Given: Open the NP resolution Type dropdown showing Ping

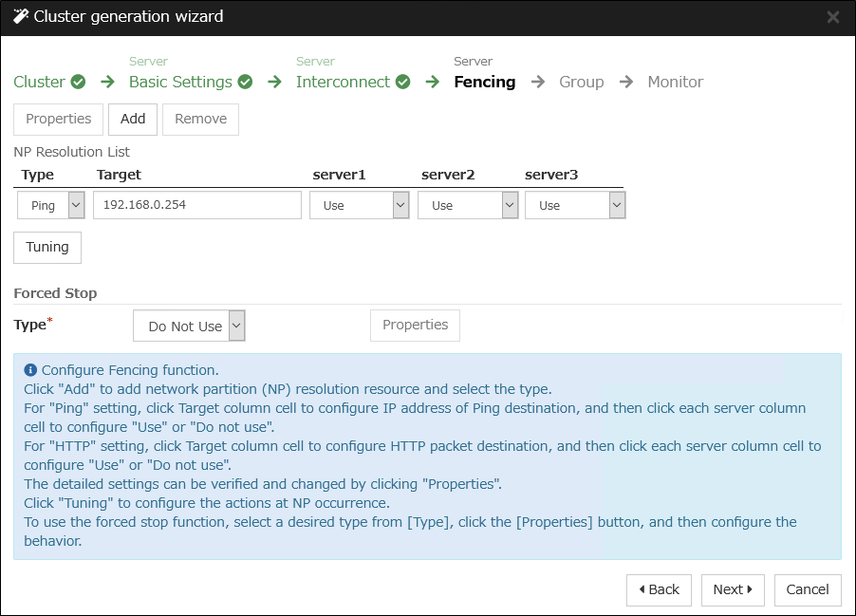Looking at the screenshot, I should click(x=50, y=204).
